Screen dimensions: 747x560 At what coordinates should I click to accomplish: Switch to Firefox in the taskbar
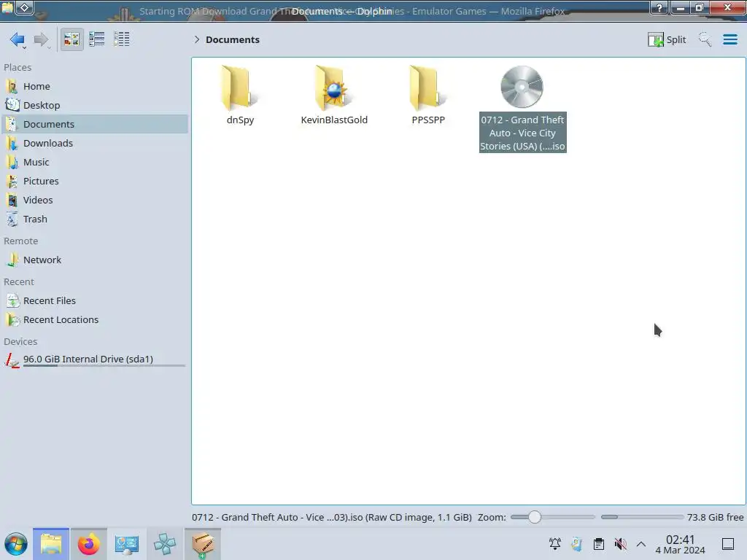point(88,544)
